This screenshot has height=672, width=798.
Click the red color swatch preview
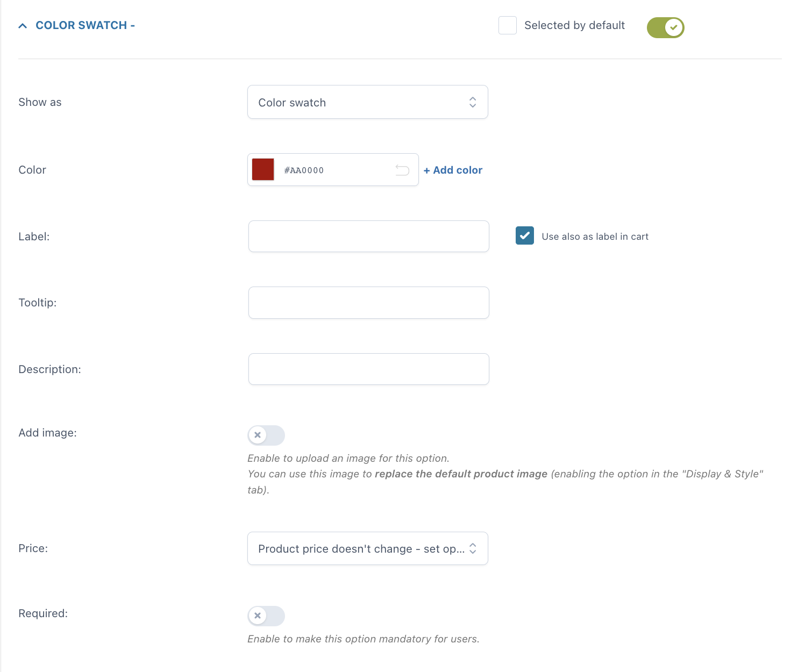[x=263, y=170]
